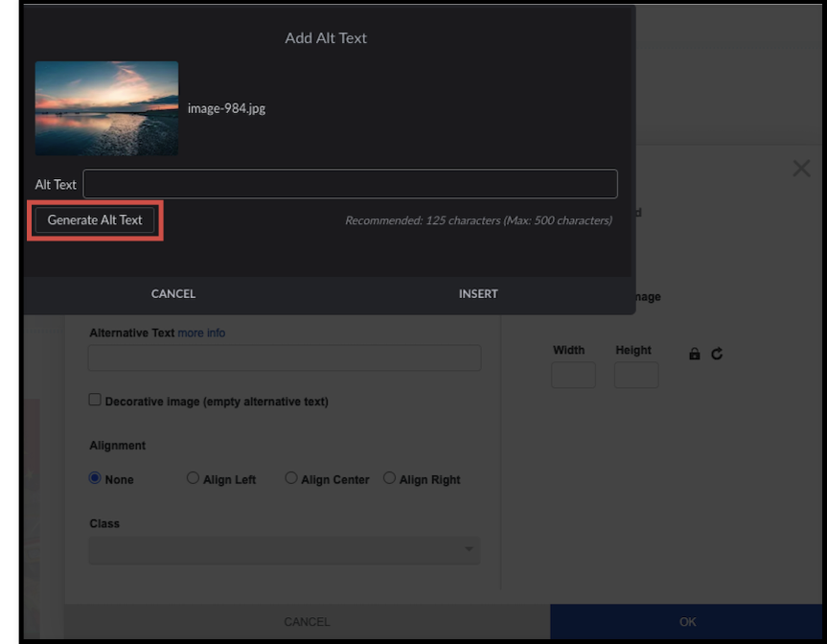
Task: Click the Height input box
Action: 636,375
